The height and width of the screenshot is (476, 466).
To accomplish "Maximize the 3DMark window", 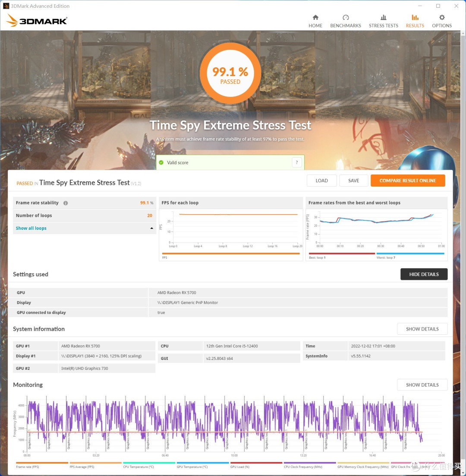I will [438, 6].
